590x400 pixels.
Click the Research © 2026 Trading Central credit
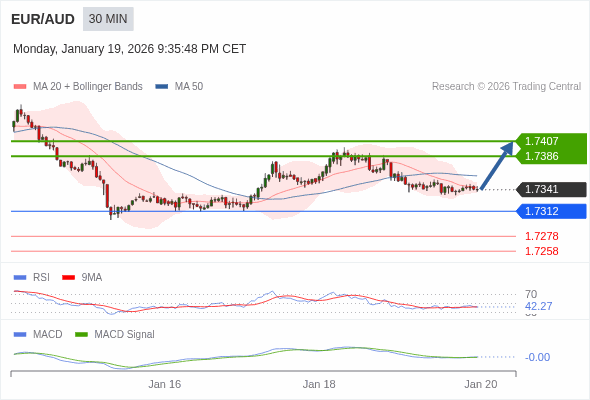(506, 87)
